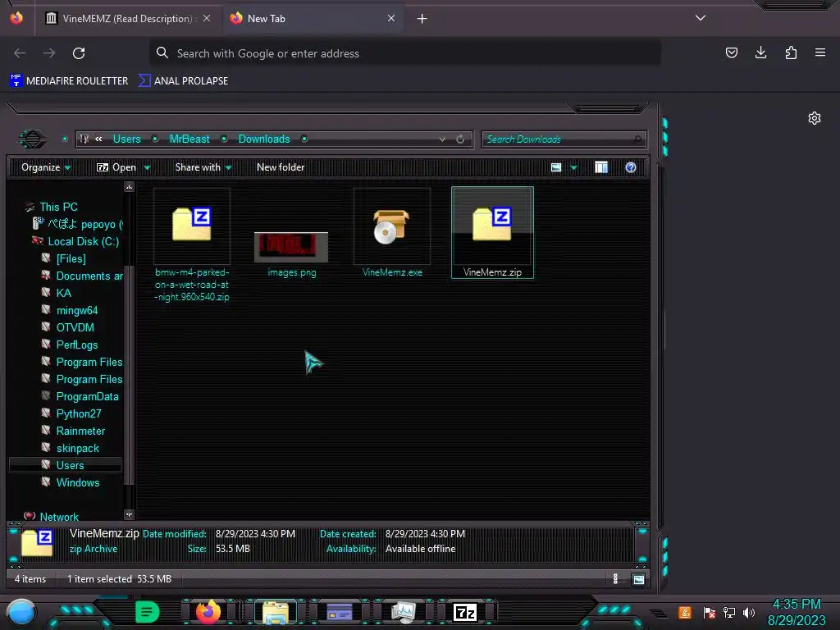Click the MrBeast breadcrumb segment
The image size is (840, 630).
189,139
